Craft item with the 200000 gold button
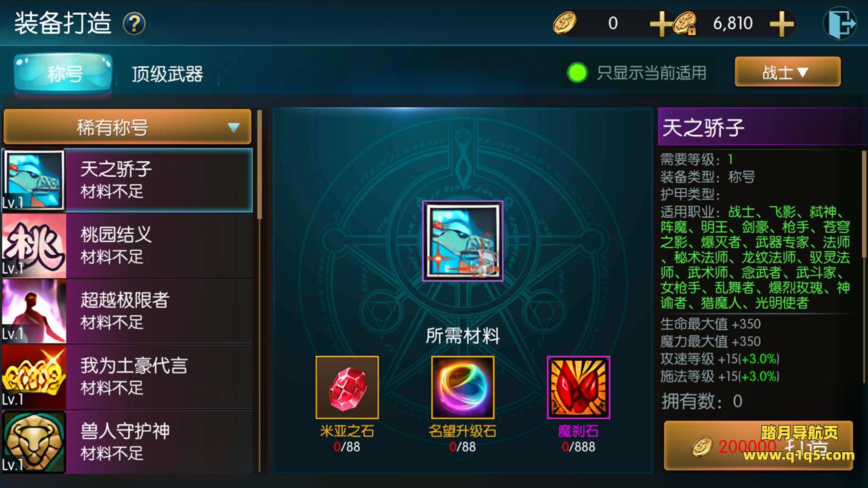Screen dimensions: 868x488 pyautogui.click(x=757, y=445)
